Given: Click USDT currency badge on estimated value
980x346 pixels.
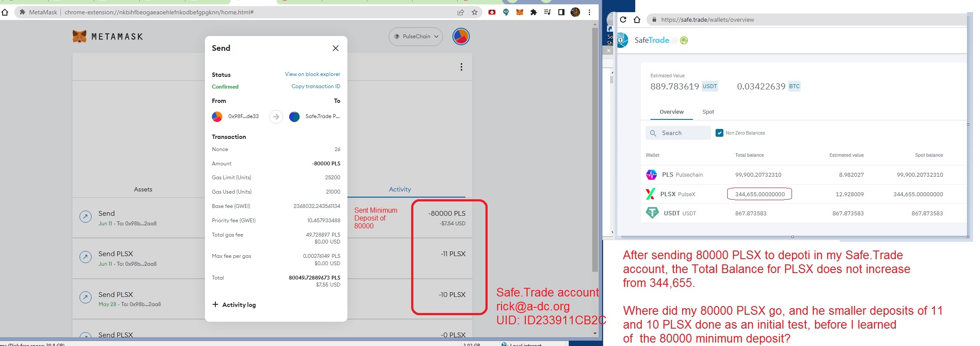Looking at the screenshot, I should [x=709, y=86].
